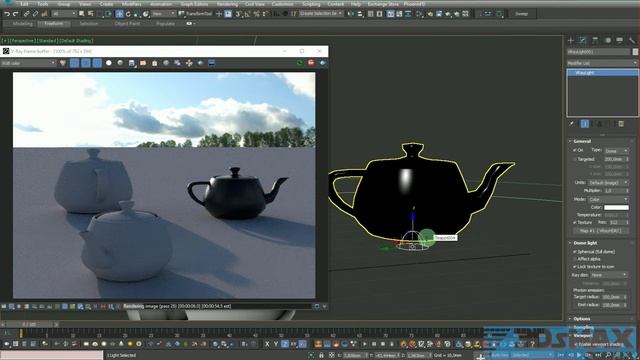
Task: Open the Hierarchy command panel tab
Action: click(x=595, y=40)
